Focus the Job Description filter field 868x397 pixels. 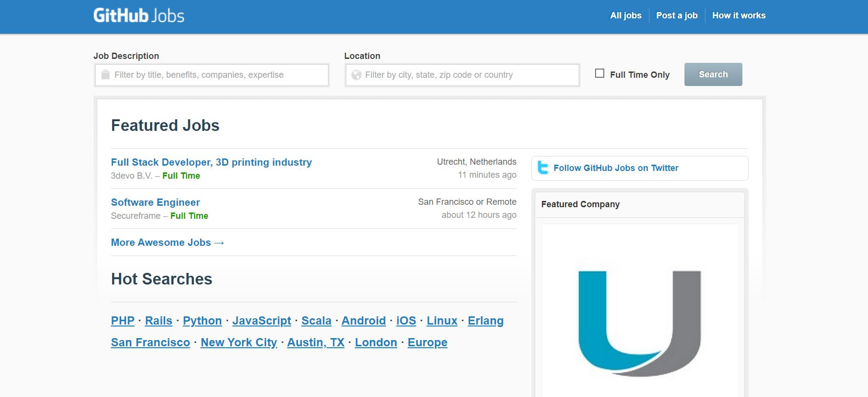tap(212, 75)
